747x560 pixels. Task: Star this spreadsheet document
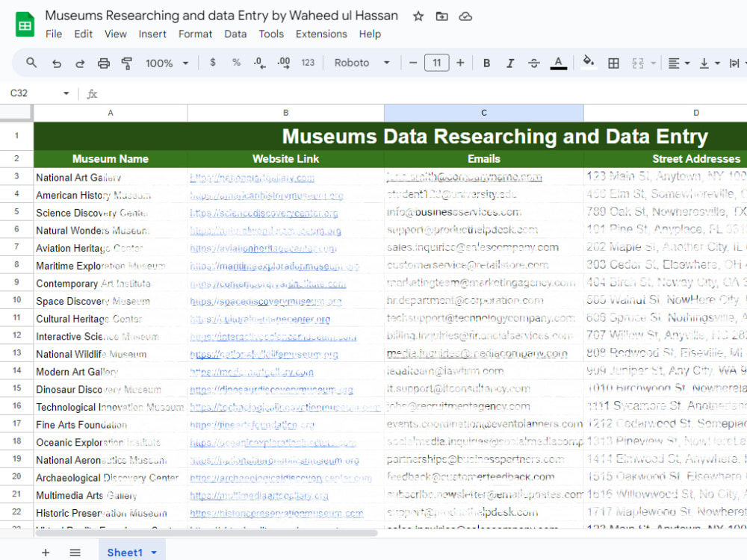click(418, 16)
